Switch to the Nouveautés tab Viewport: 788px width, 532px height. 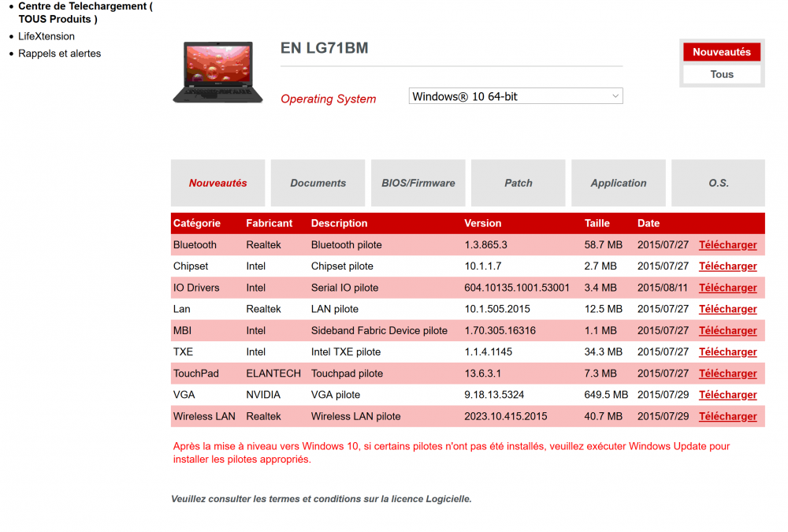[217, 183]
